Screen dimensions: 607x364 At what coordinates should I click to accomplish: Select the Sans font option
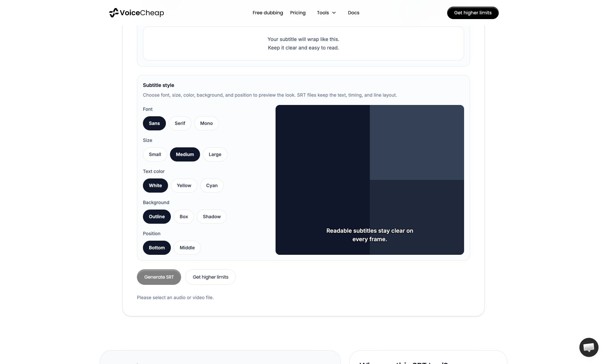click(154, 123)
